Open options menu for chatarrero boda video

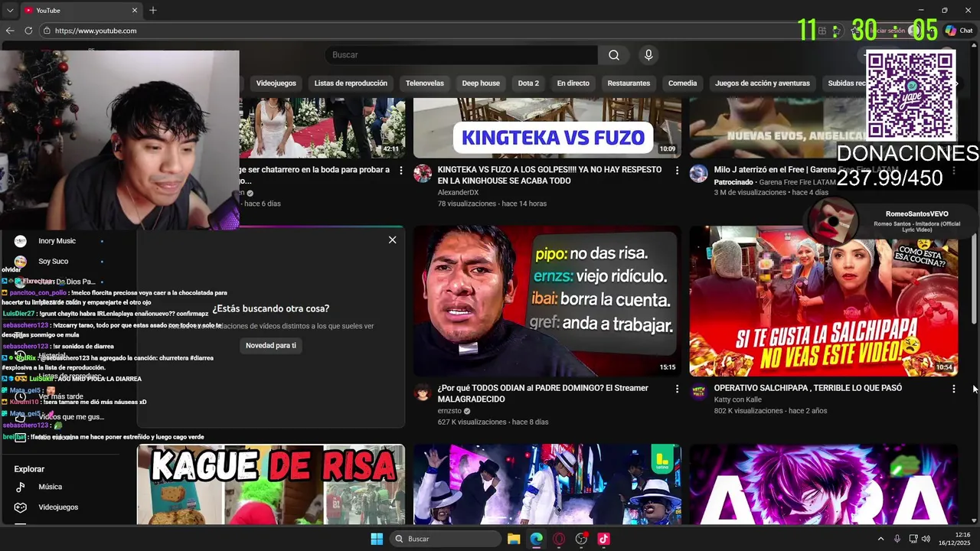[x=401, y=170]
